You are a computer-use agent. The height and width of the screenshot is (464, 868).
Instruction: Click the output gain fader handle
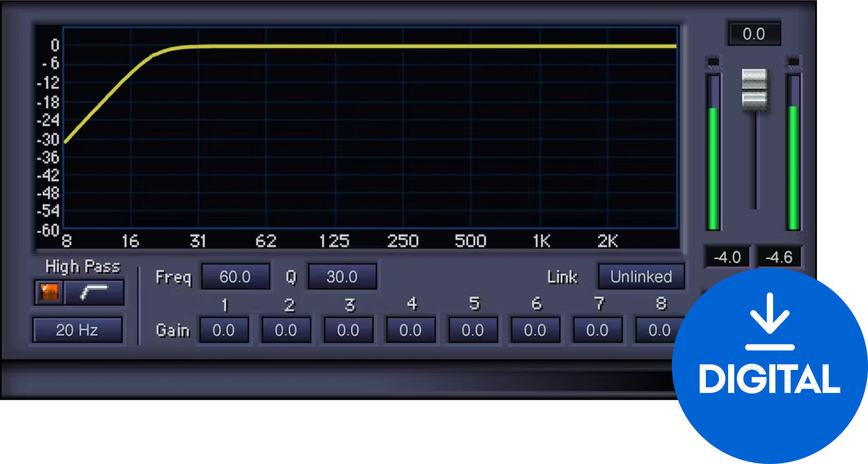[754, 89]
